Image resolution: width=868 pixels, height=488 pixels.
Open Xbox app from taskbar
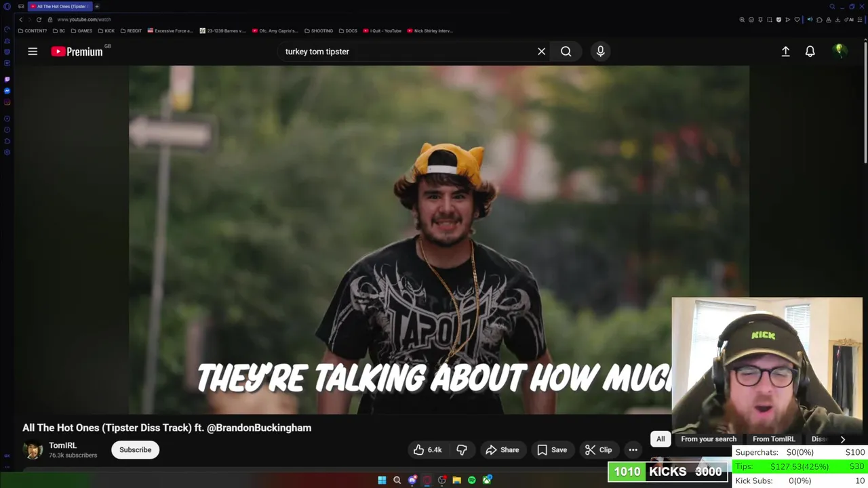487,480
